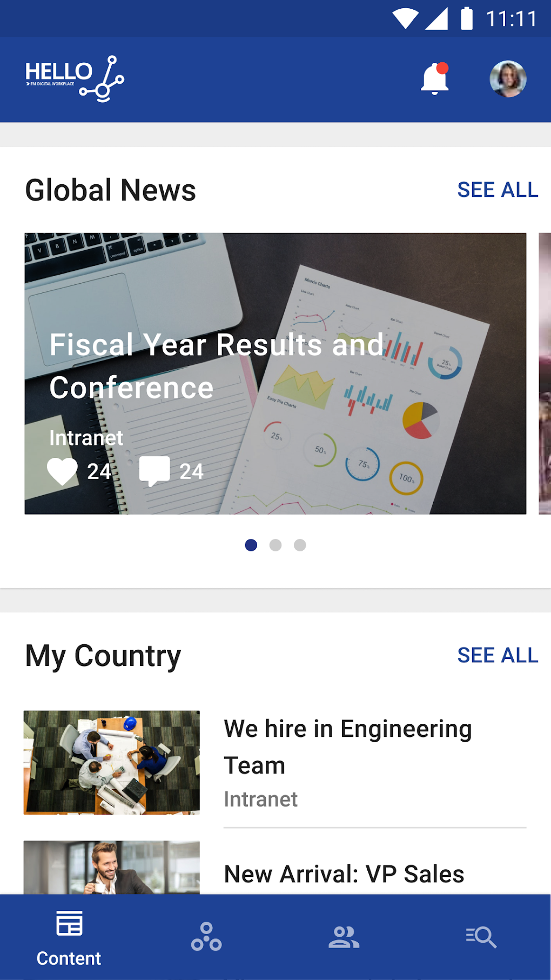Open the three-circles tab in bottom bar
This screenshot has width=551, height=980.
206,937
